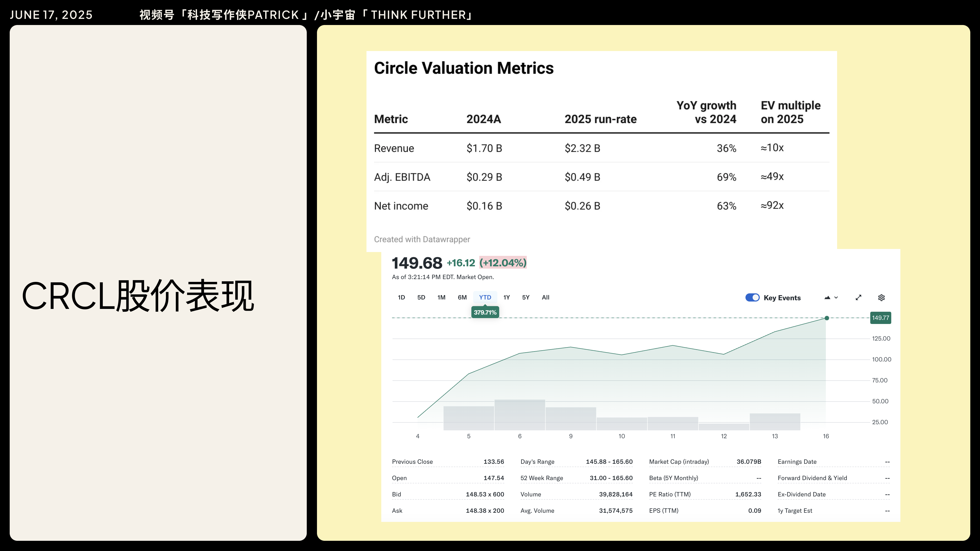Click the +12.04% change percentage
The height and width of the screenshot is (551, 980).
503,263
